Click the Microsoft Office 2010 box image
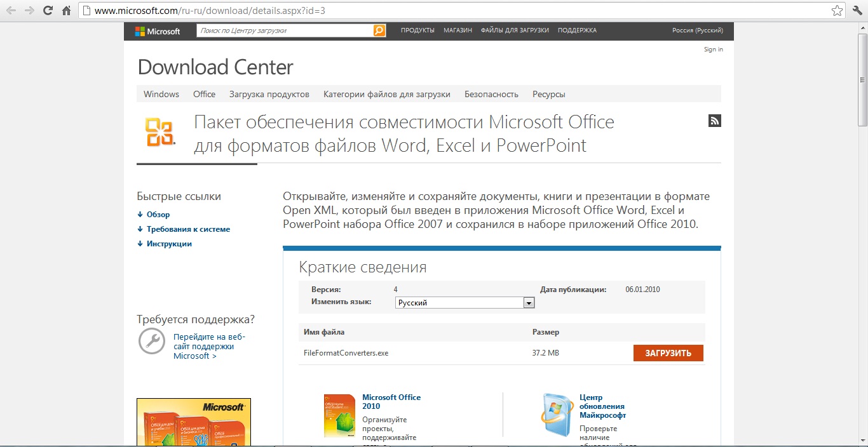868x447 pixels. click(339, 416)
